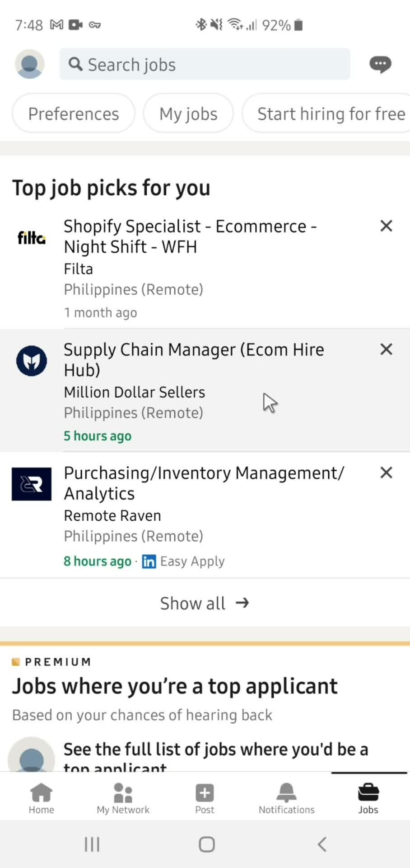
Task: Dismiss the Purchasing/Inventory Management job pick
Action: (386, 472)
